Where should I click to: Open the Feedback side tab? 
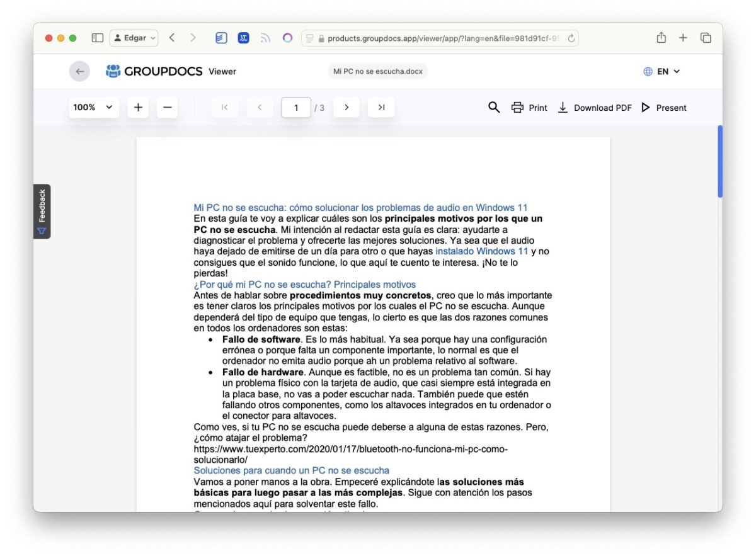(42, 211)
